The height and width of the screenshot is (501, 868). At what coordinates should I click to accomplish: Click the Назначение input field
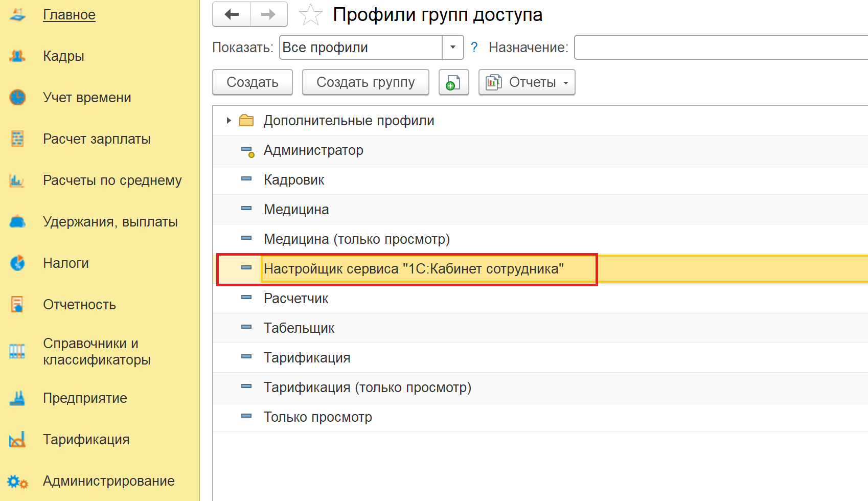721,48
